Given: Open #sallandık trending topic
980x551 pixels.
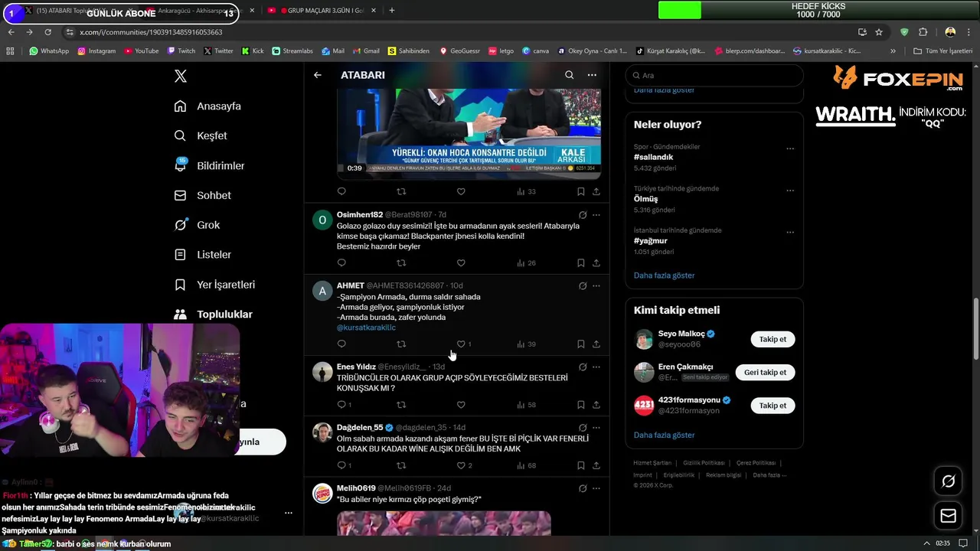Looking at the screenshot, I should click(654, 157).
